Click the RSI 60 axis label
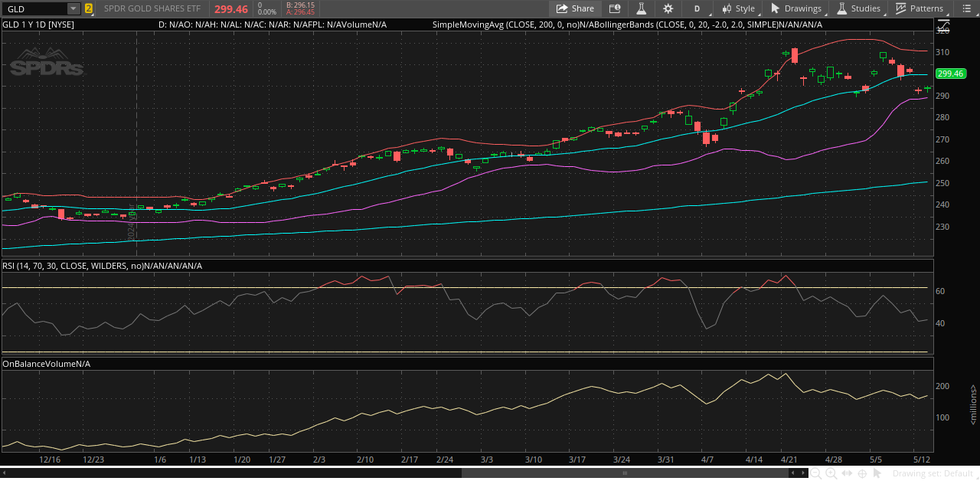Image resolution: width=980 pixels, height=481 pixels. tap(941, 291)
